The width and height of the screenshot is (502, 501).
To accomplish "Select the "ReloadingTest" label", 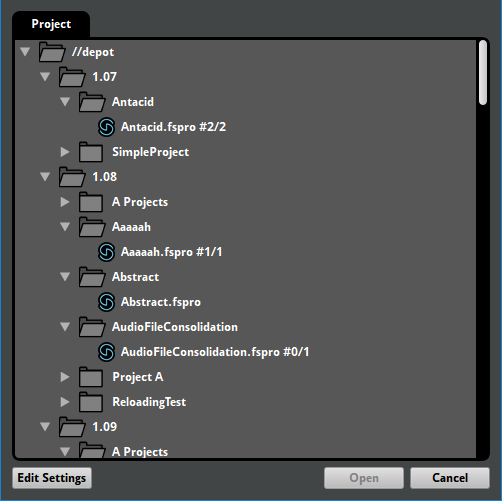I will 149,402.
